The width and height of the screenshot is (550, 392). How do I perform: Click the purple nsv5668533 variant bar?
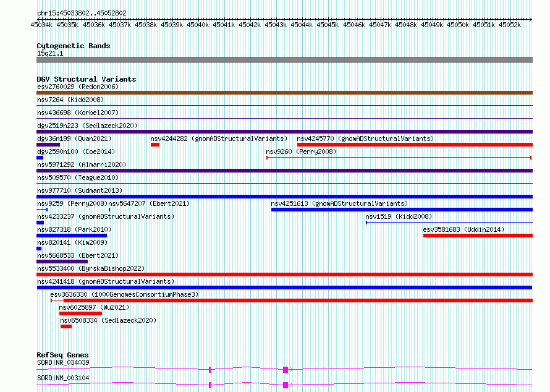point(62,262)
